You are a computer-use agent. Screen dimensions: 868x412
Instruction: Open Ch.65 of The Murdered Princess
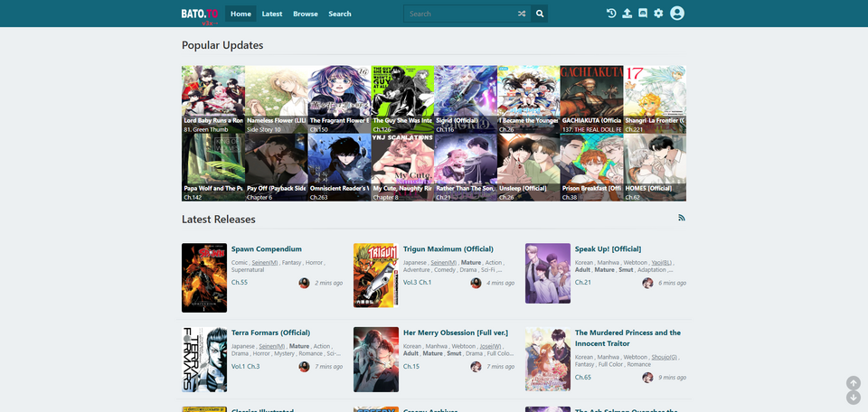[x=583, y=378]
